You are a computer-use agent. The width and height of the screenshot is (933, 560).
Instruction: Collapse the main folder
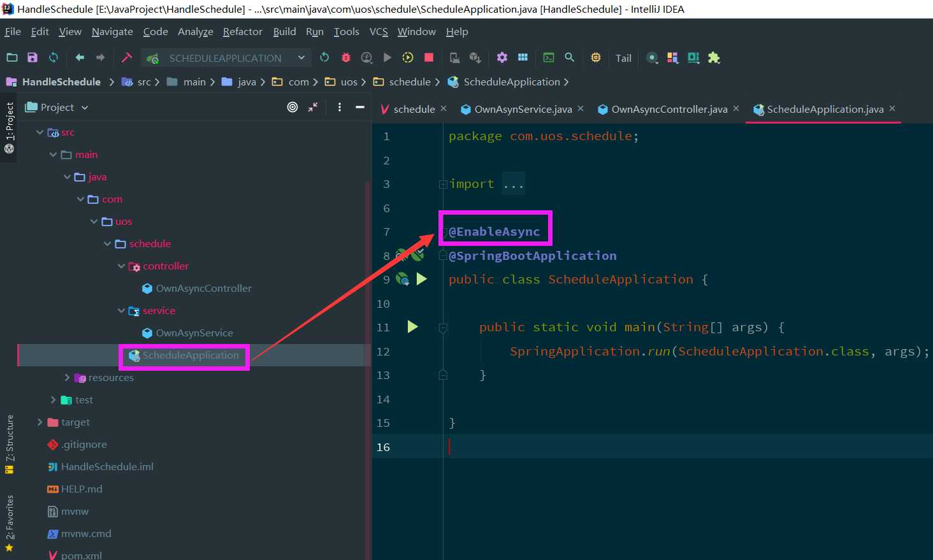coord(54,155)
